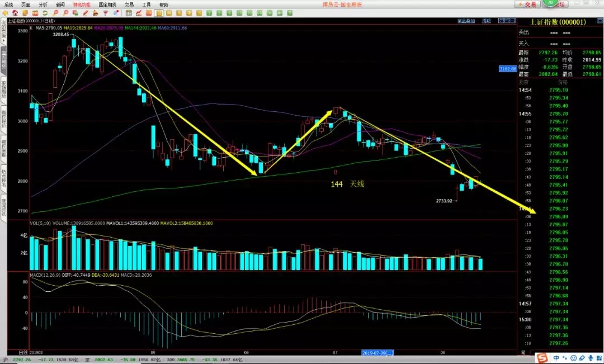The height and width of the screenshot is (364, 604).
Task: Open the red 特色功能 menu
Action: point(82,4)
